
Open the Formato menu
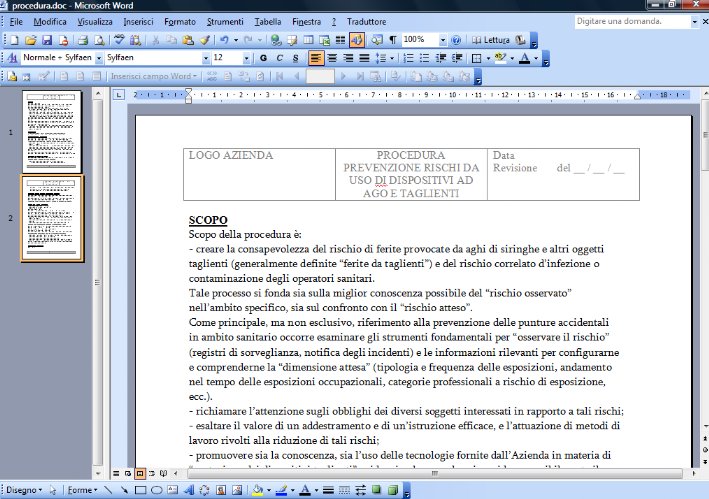pos(180,21)
